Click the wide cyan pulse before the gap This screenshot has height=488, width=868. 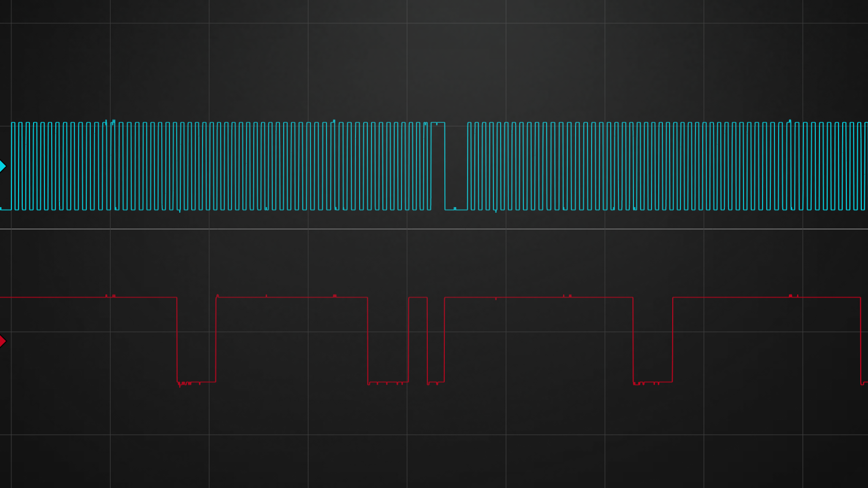click(438, 123)
